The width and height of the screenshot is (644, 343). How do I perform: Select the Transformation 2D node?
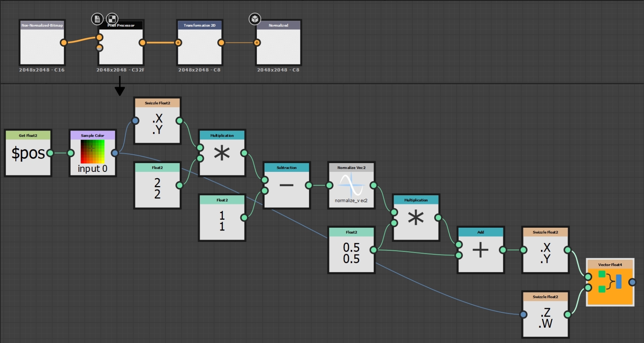coord(200,42)
